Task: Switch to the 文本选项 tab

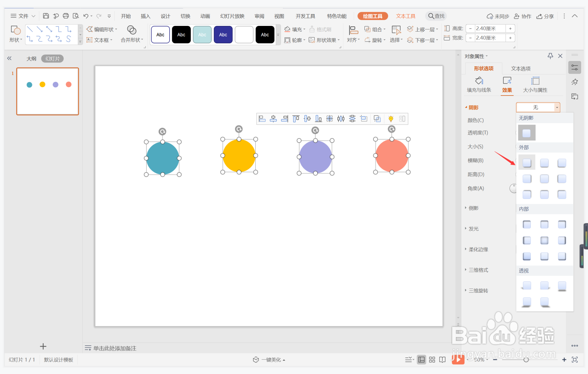Action: 520,69
